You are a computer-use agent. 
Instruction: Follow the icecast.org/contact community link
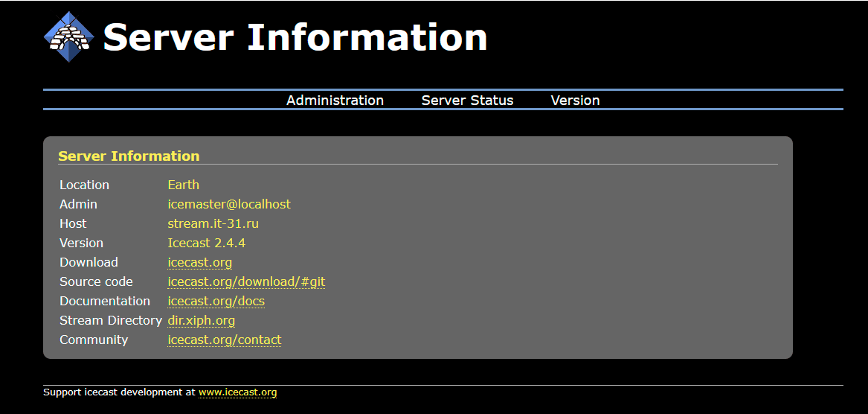click(224, 340)
